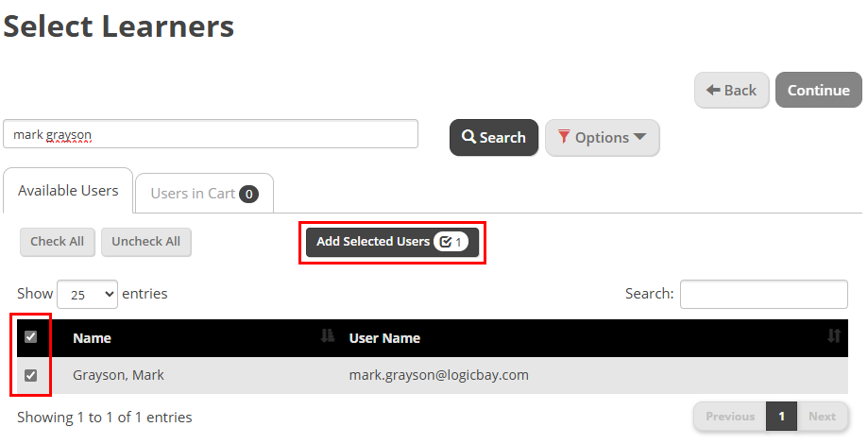Click the Next pagination button
The height and width of the screenshot is (444, 868).
(x=822, y=417)
